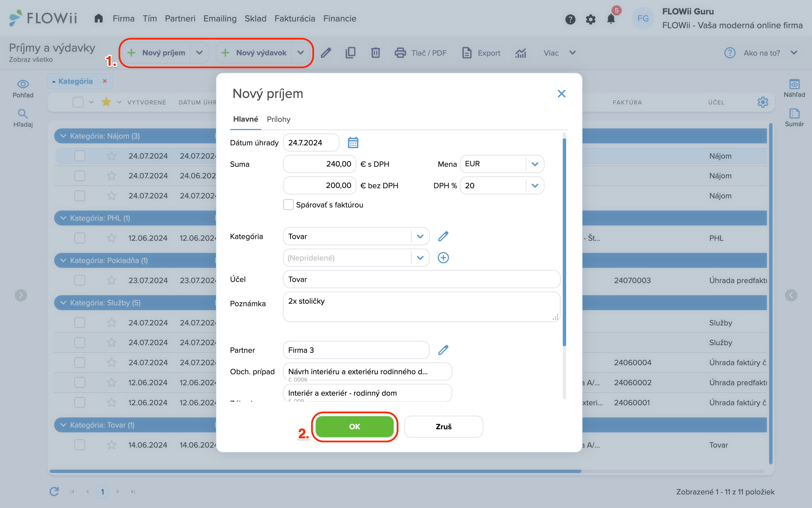Screen dimensions: 812x508
Task: Click the table horizontal scrollbar
Action: (x=315, y=471)
